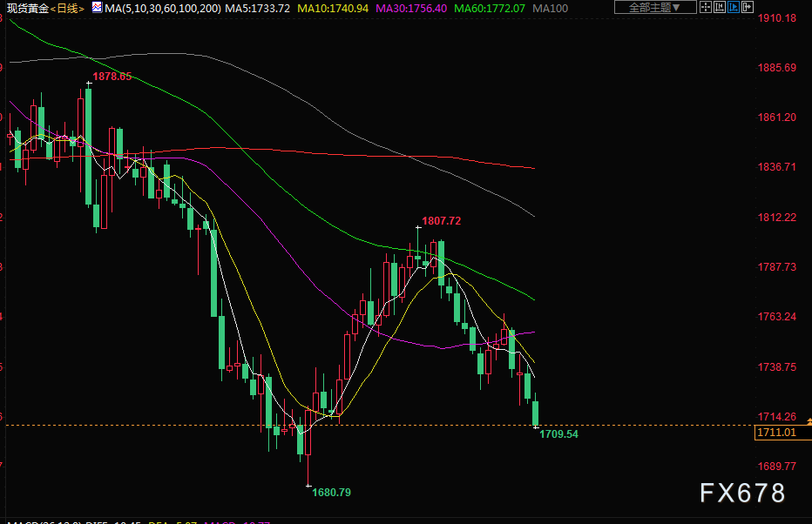Click the gray MA100 label
Image resolution: width=812 pixels, height=524 pixels.
(x=550, y=8)
